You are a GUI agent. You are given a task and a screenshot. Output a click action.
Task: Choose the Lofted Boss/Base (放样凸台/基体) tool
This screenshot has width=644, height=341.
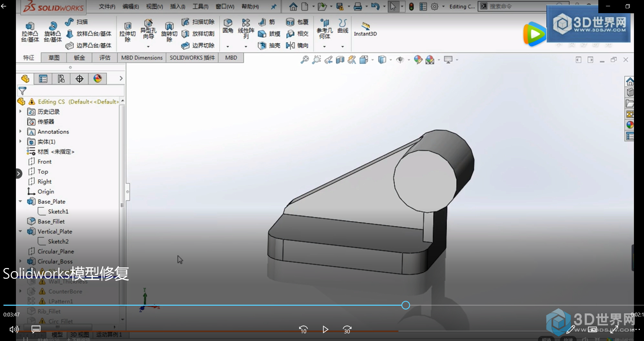point(89,34)
